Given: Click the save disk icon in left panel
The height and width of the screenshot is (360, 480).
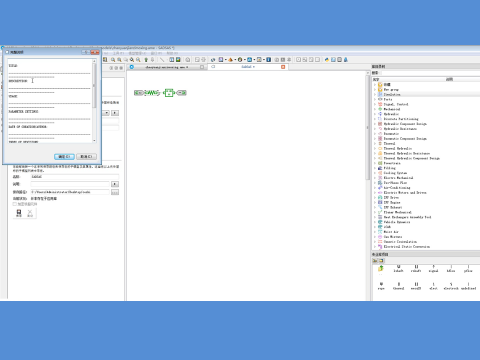Looking at the screenshot, I should pyautogui.click(x=19, y=213).
